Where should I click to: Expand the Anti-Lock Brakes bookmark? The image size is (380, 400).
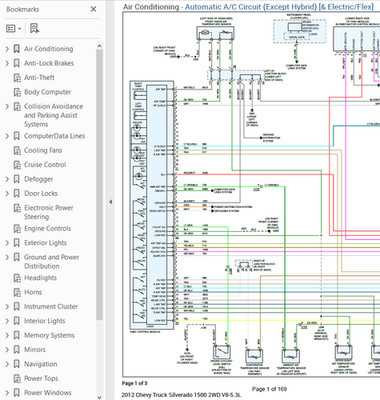tap(7, 63)
